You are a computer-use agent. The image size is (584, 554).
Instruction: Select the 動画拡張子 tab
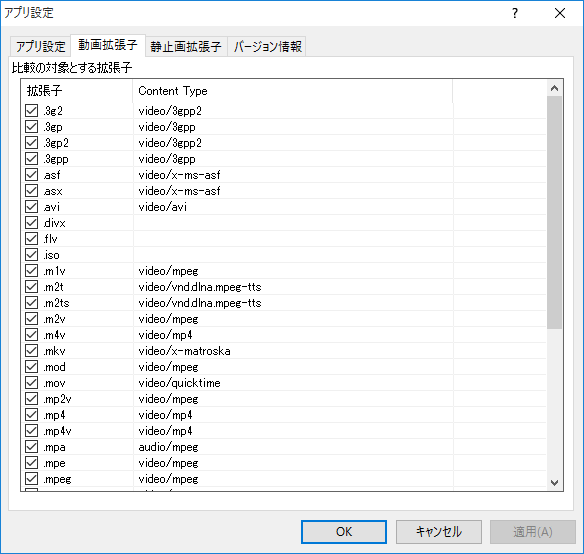click(108, 45)
